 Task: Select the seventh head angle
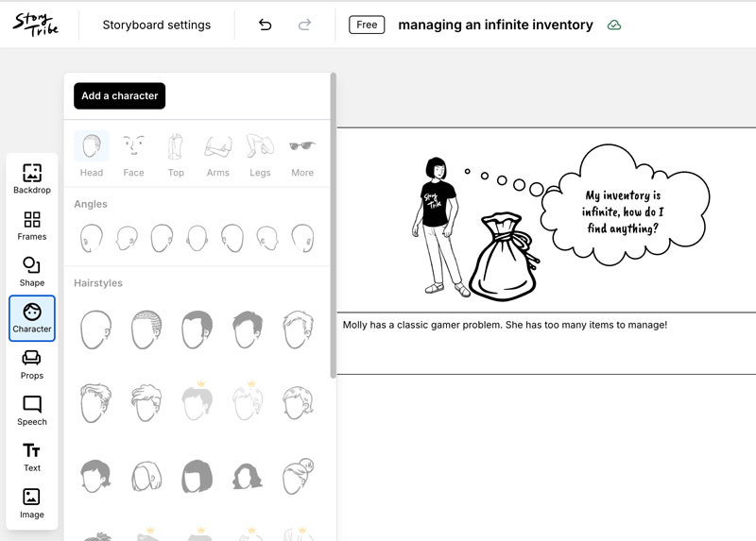point(302,238)
